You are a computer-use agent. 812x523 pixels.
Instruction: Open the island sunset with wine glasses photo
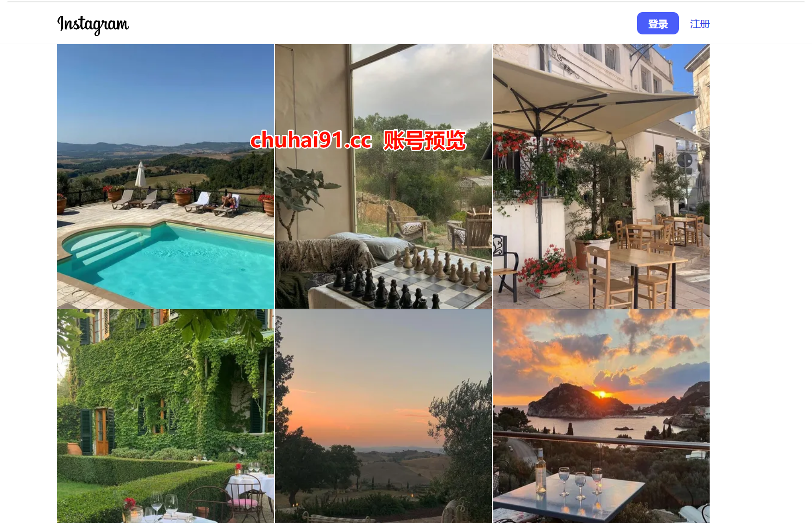[x=601, y=416]
